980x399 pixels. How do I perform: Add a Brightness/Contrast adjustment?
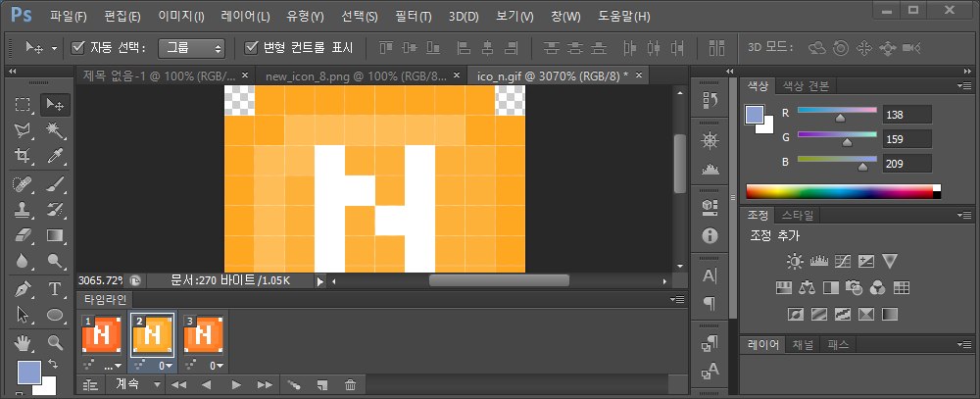click(x=795, y=261)
